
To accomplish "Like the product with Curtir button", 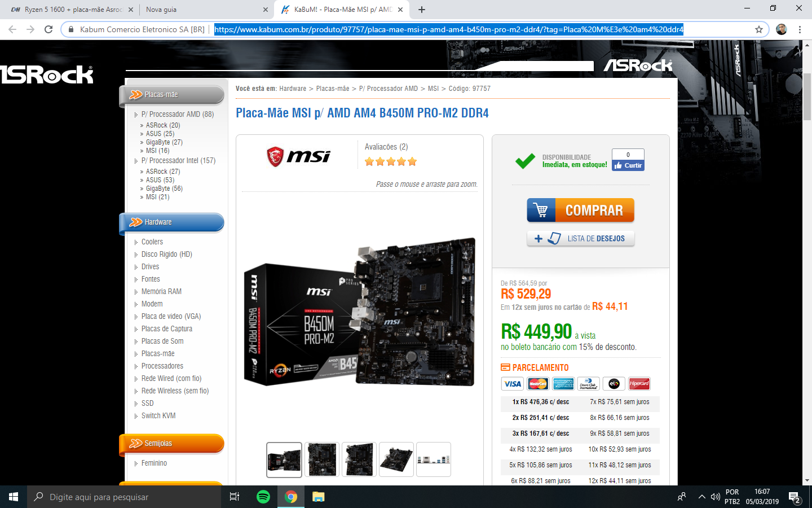I will click(x=628, y=165).
